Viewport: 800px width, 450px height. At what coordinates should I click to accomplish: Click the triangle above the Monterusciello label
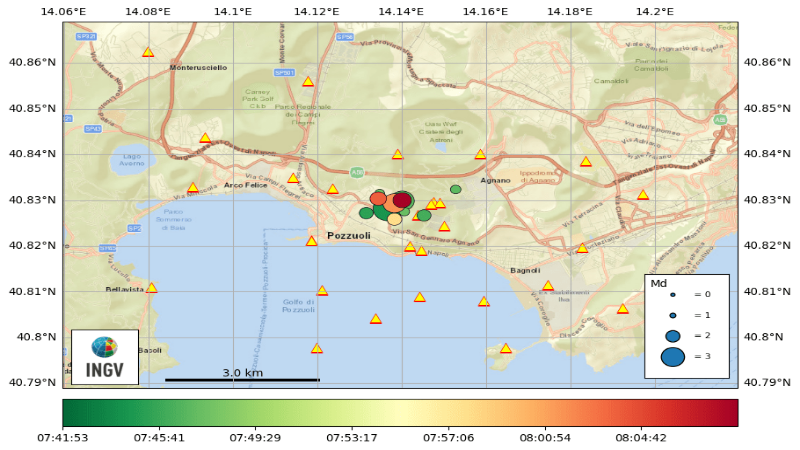click(x=148, y=53)
